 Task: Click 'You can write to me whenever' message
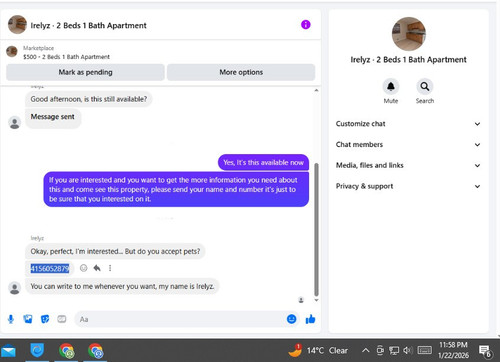(x=122, y=286)
